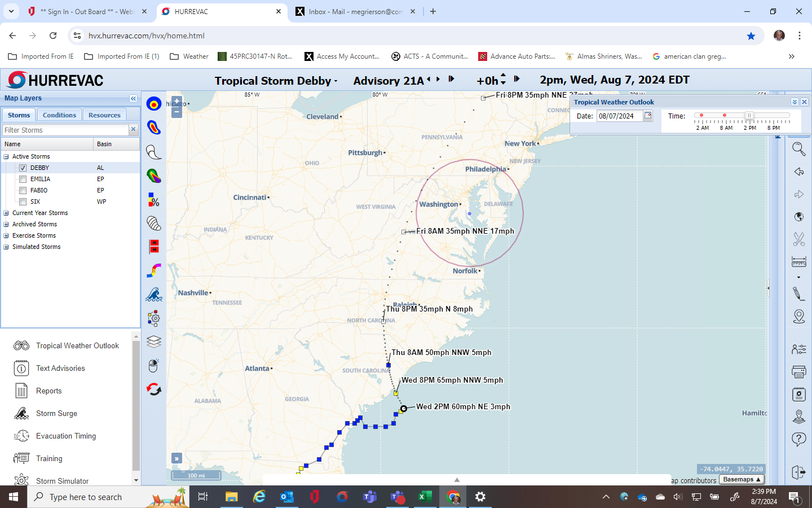812x508 pixels.
Task: Go to the previous map view
Action: tap(798, 172)
